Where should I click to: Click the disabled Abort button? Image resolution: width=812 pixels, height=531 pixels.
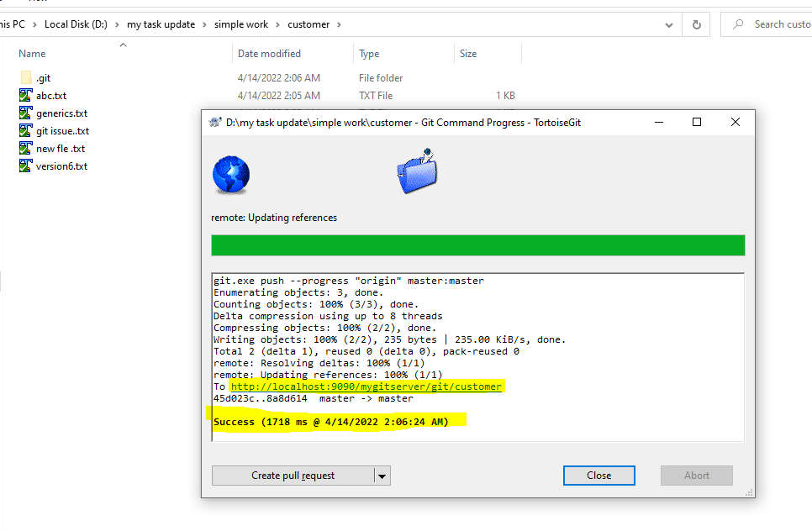[697, 476]
